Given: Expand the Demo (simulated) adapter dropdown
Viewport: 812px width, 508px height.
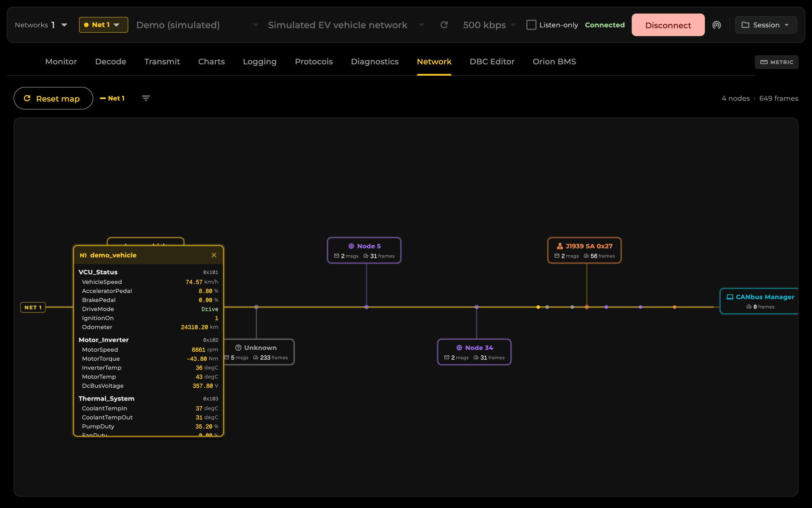Looking at the screenshot, I should (197, 25).
